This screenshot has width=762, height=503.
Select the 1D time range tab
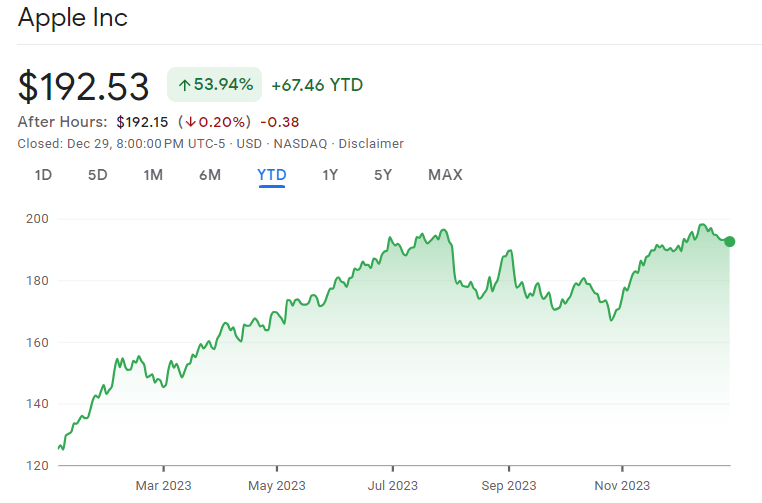coord(43,175)
